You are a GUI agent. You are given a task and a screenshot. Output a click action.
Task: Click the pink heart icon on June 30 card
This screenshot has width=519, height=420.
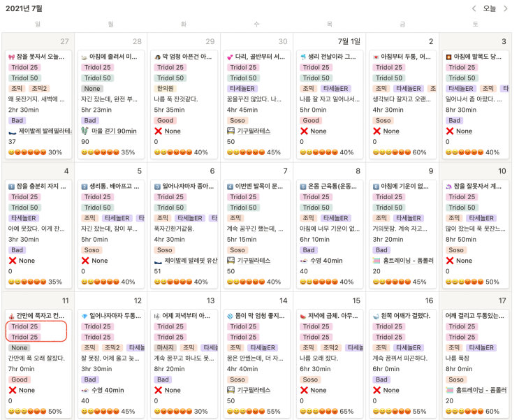point(230,57)
